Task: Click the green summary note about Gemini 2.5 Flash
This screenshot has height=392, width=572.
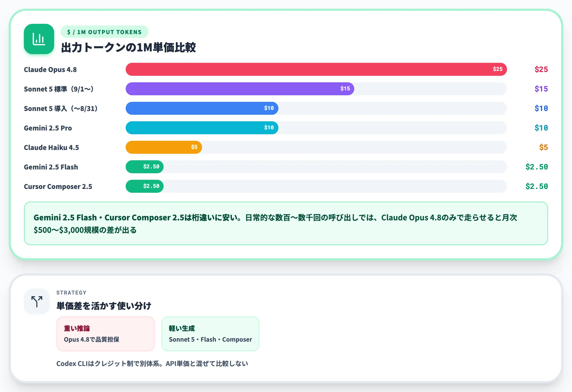Action: pyautogui.click(x=286, y=223)
